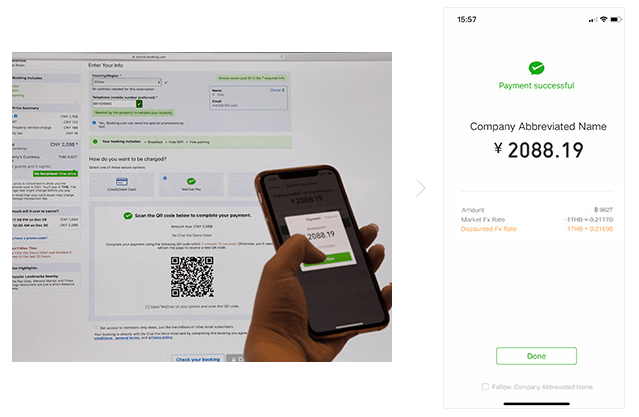Open the privacy policy link
This screenshot has height=417, width=639.
160,338
